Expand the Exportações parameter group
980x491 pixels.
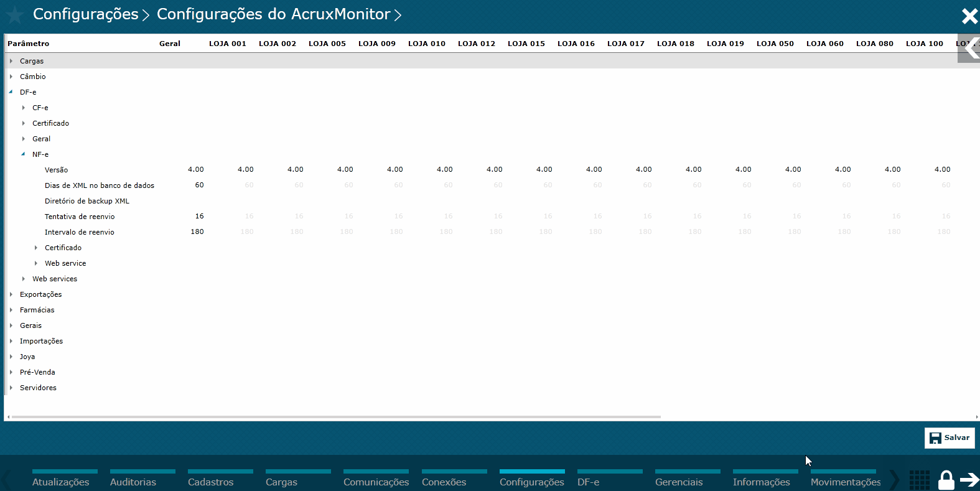coord(11,294)
